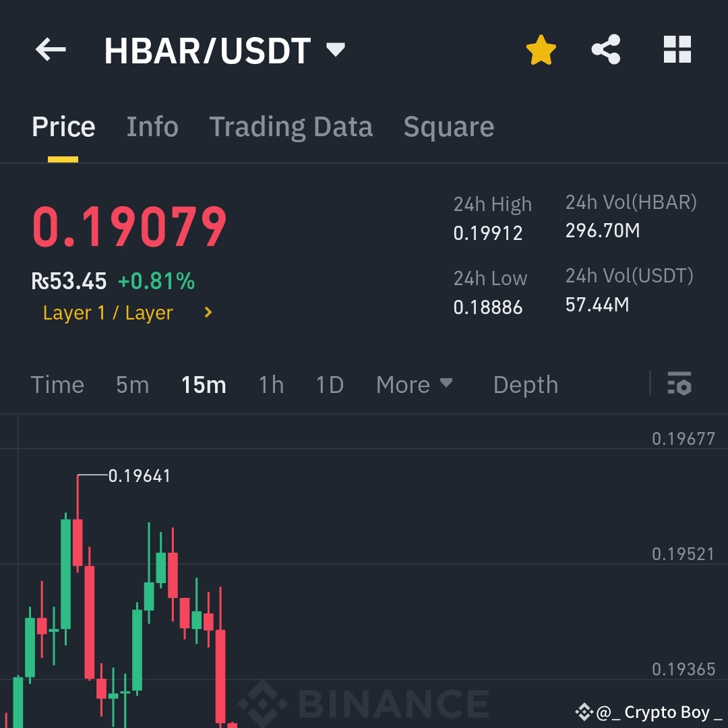The height and width of the screenshot is (728, 728).
Task: Toggle the yellow favorite star
Action: point(541,50)
